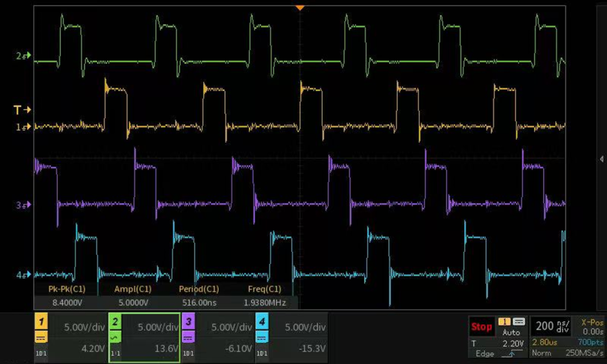Expand the side panel arrow at right
Screen dimensions: 607x364
point(601,159)
